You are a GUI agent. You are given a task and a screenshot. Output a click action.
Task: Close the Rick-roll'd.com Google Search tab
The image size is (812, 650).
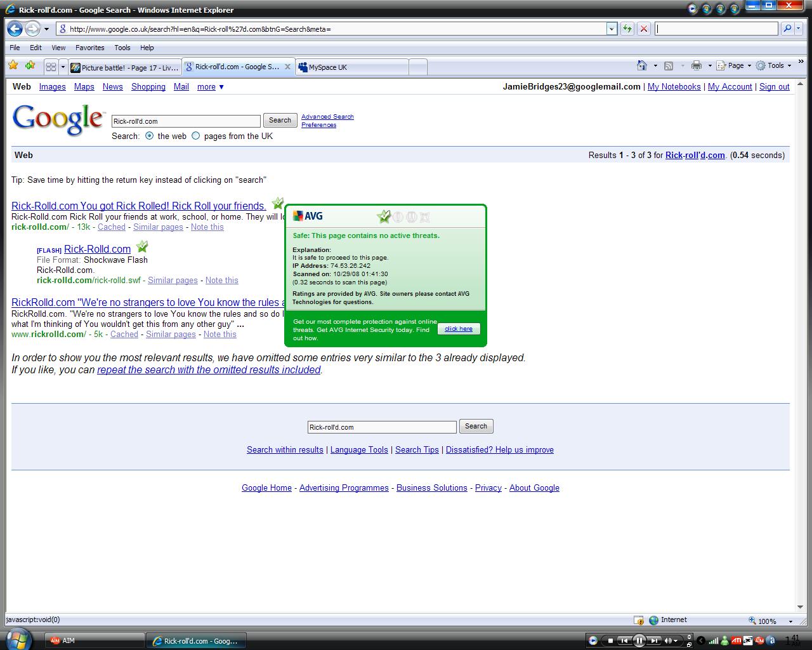(x=287, y=67)
